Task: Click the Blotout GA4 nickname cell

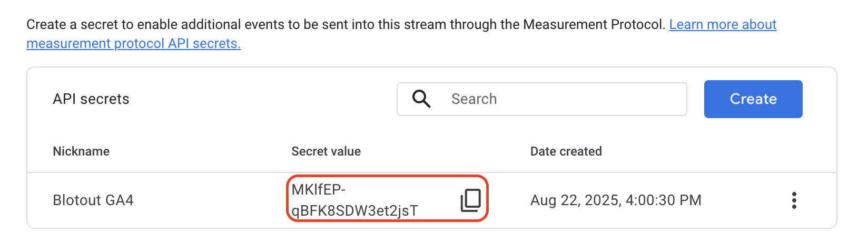Action: [93, 200]
